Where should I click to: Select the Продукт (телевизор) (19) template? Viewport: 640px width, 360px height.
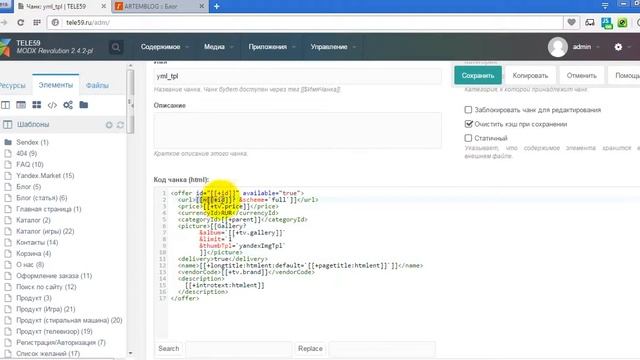(54, 331)
